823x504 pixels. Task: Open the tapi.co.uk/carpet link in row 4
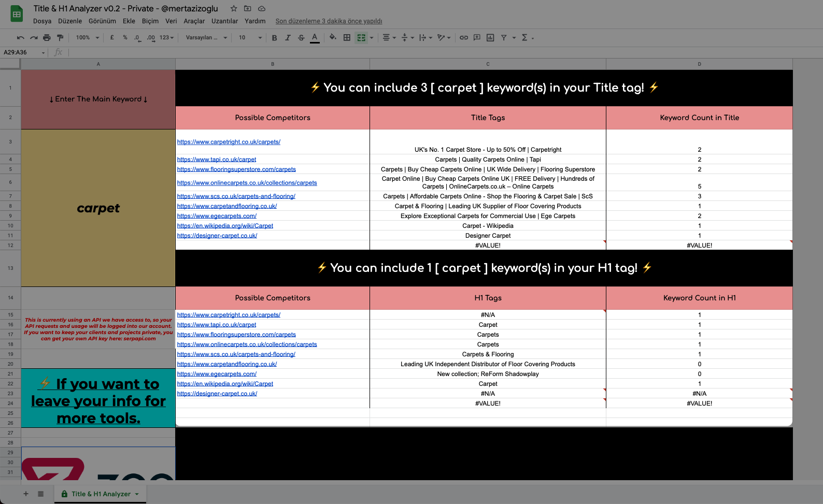[x=217, y=160]
